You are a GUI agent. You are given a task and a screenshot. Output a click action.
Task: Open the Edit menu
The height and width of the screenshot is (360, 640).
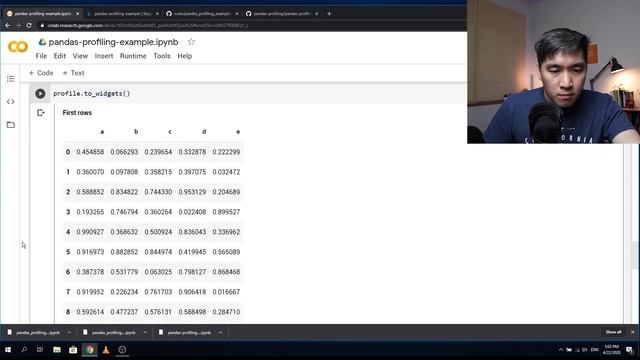(x=60, y=56)
